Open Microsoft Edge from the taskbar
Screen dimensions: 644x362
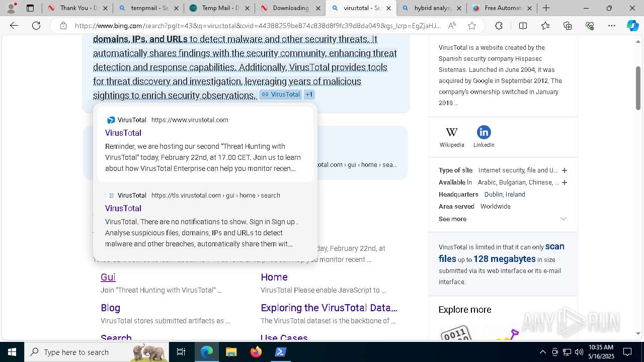[x=207, y=352]
